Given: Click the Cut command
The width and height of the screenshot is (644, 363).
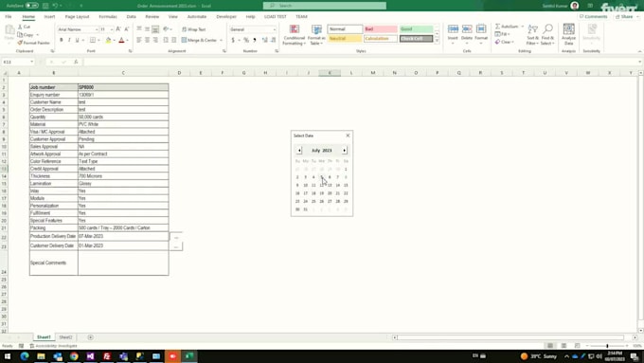Looking at the screenshot, I should (25, 27).
